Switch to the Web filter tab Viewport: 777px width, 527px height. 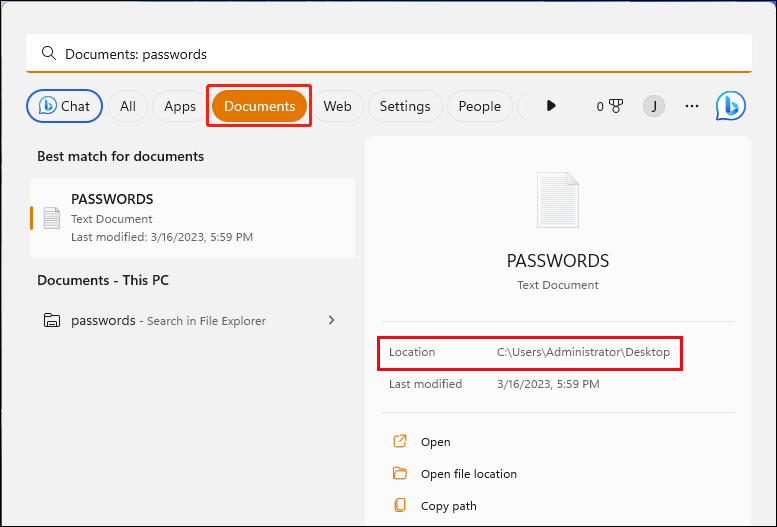(x=337, y=106)
